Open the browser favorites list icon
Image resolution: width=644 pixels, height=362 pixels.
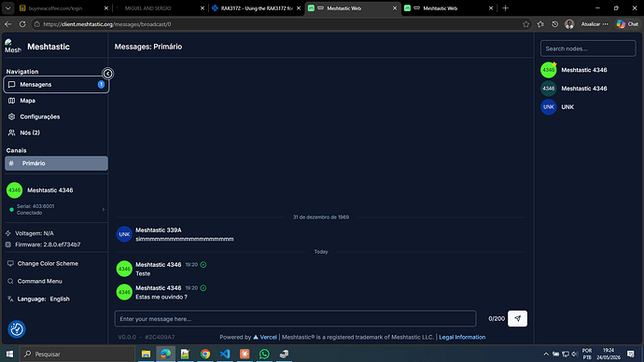pos(540,24)
